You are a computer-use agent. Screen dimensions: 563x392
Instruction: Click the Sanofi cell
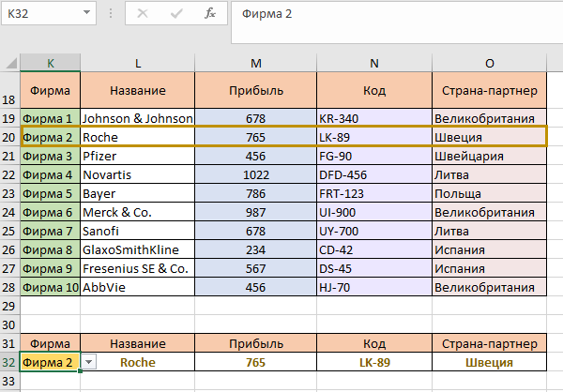(x=138, y=231)
